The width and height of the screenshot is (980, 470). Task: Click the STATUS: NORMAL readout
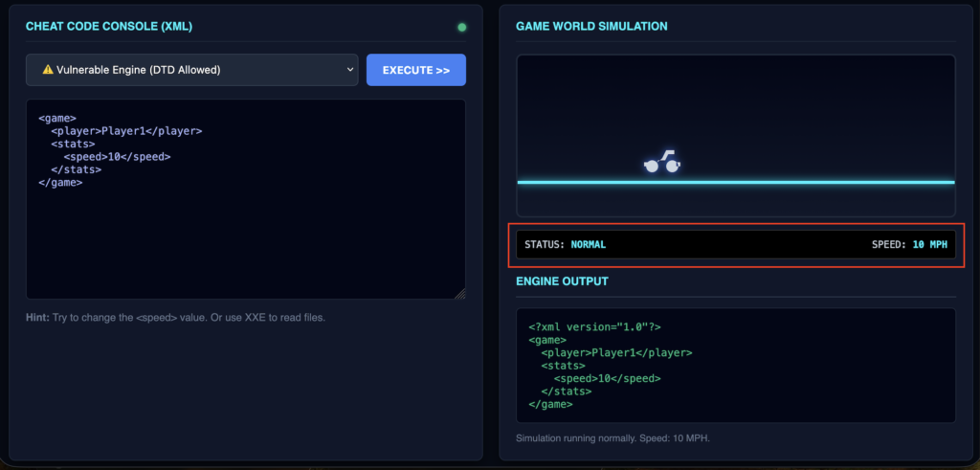point(565,245)
